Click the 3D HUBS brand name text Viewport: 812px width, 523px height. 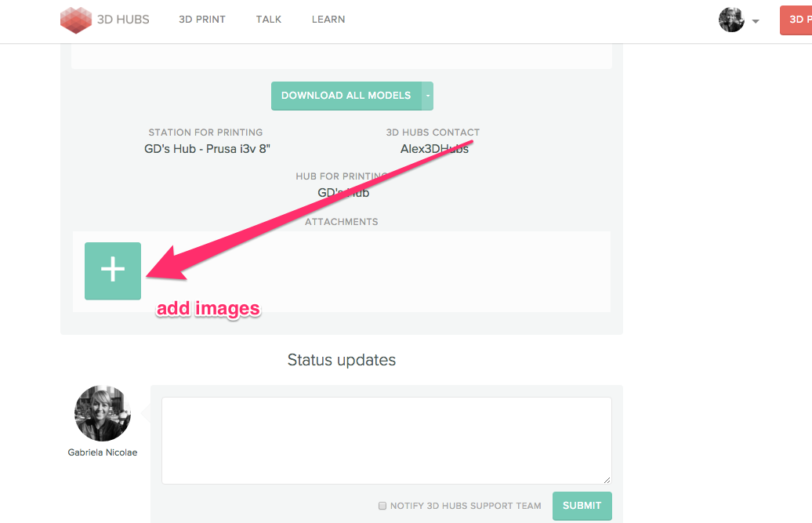click(x=123, y=20)
